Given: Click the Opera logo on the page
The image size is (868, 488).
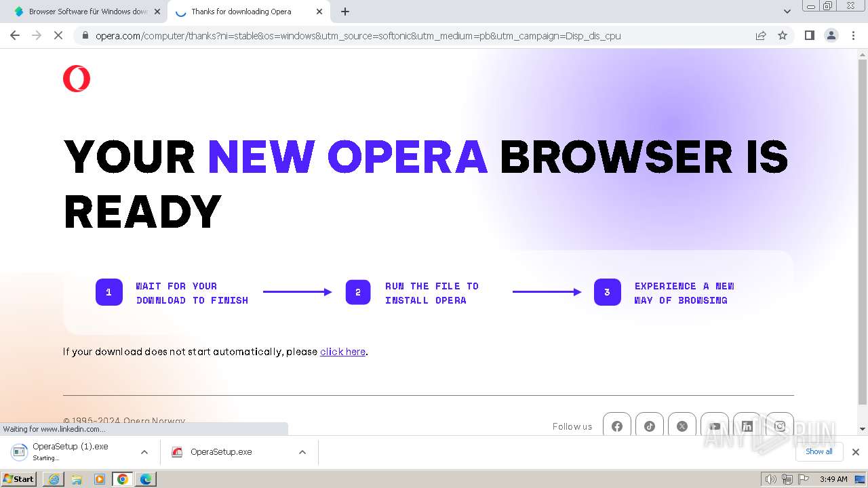Looking at the screenshot, I should [x=77, y=79].
